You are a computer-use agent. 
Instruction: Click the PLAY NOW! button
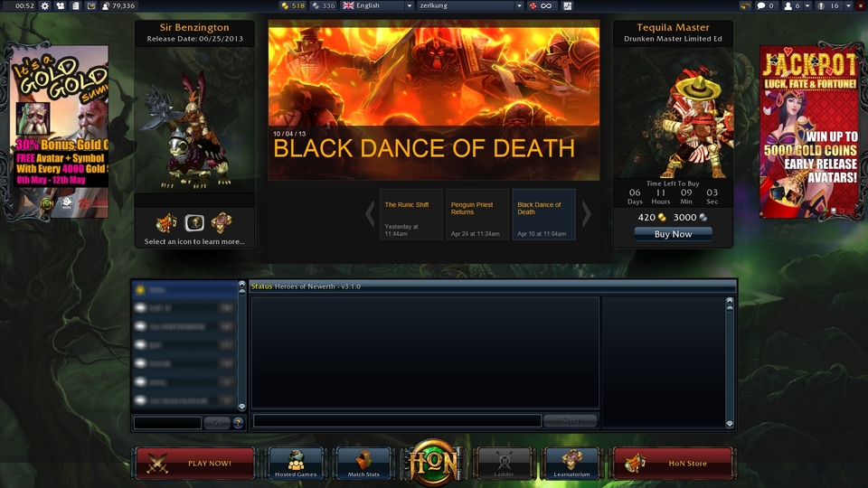coord(195,463)
